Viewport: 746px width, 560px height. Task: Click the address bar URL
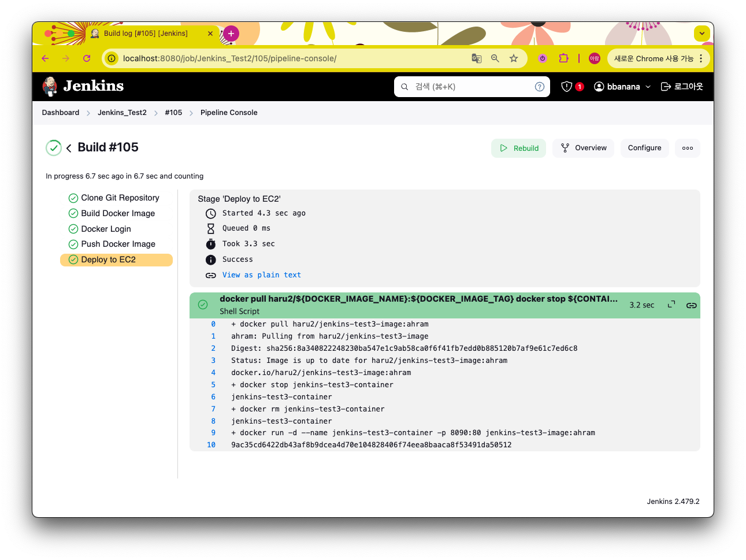(229, 58)
